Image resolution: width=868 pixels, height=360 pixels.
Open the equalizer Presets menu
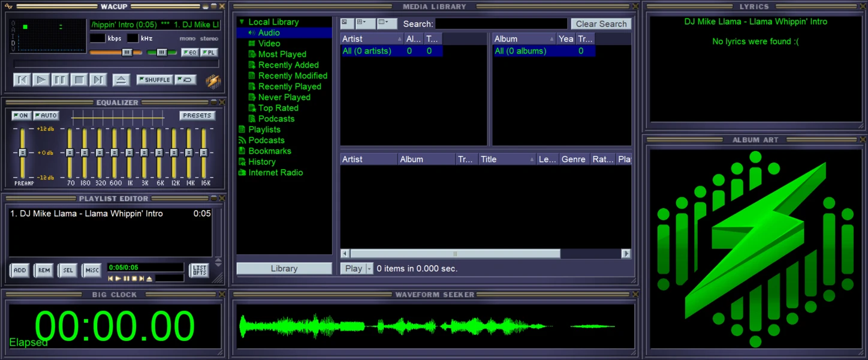tap(197, 115)
